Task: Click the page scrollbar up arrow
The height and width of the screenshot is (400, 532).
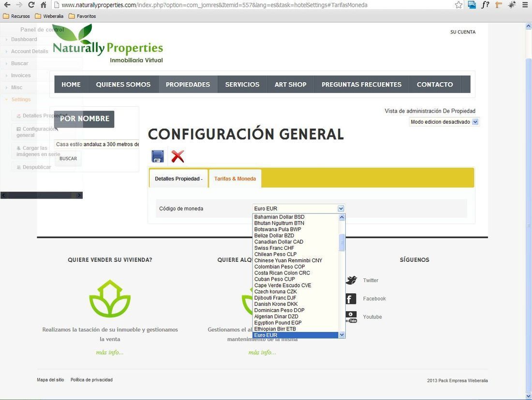Action: click(x=528, y=26)
